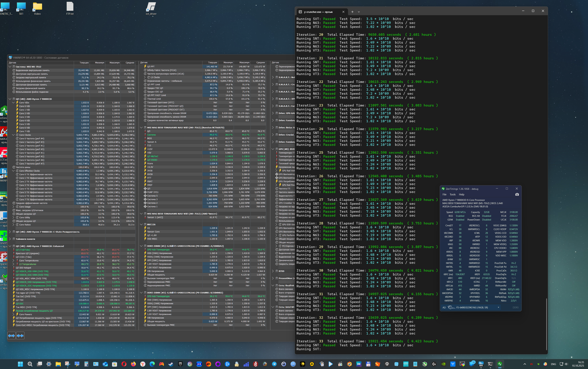Click HWiNFO expand-columns arrows button

(x=11, y=336)
